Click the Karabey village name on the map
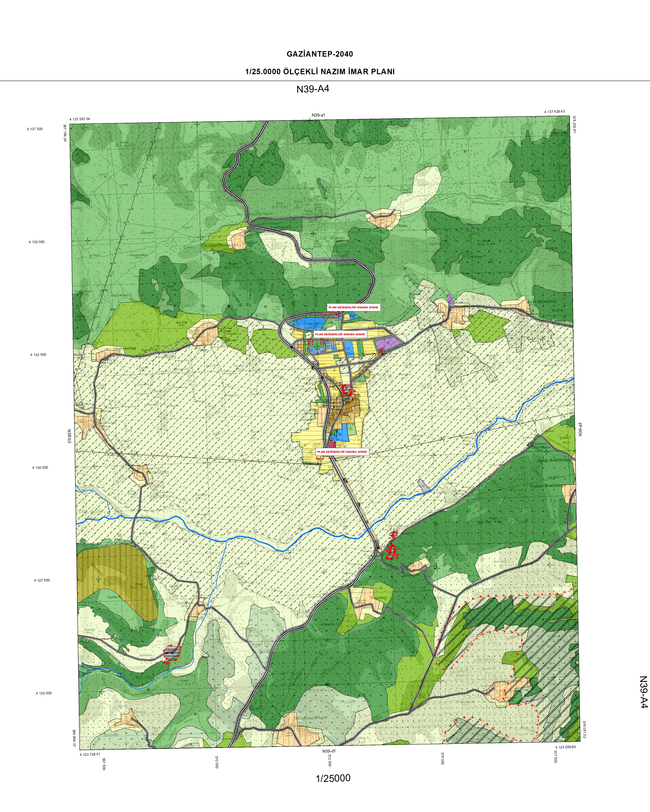650x812 pixels. 378,598
